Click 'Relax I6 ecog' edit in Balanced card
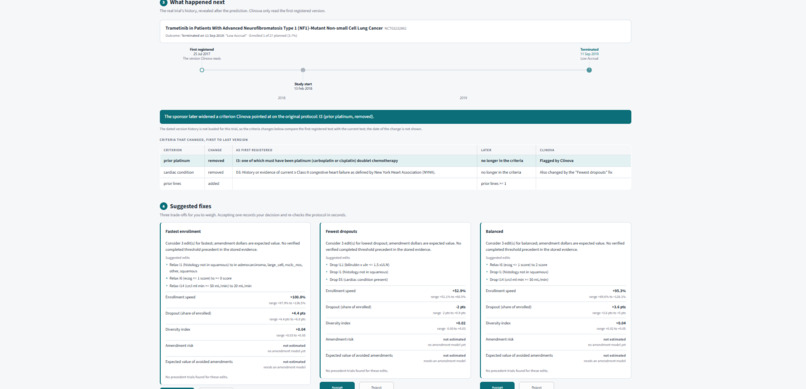806x389 pixels. (514, 264)
